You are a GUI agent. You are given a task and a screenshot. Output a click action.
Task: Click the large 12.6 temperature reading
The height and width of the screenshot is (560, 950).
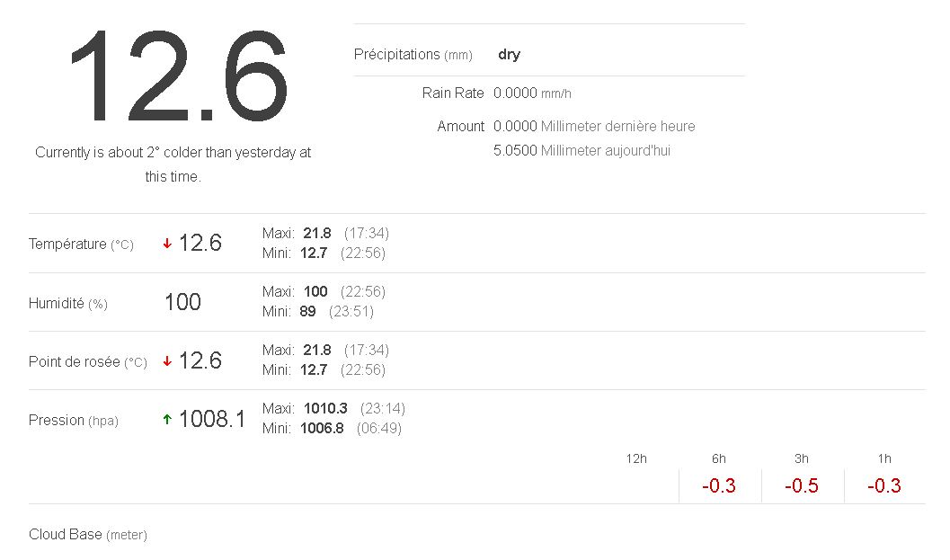tap(177, 78)
